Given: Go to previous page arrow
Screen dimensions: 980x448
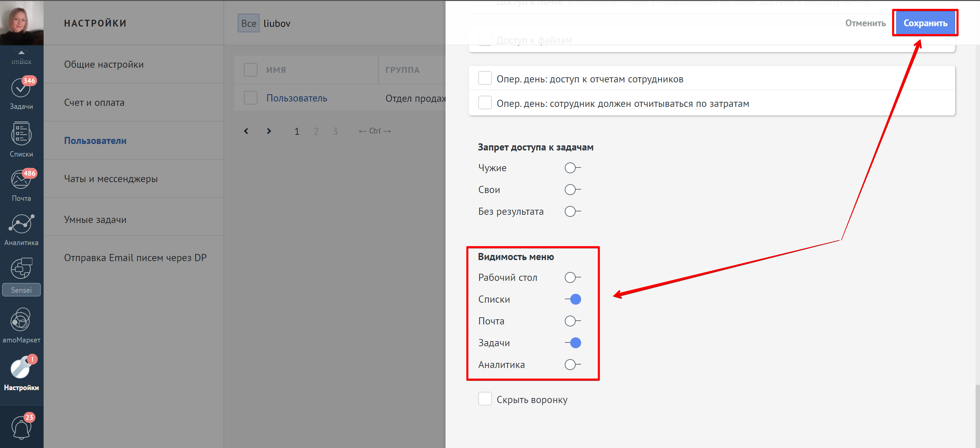Looking at the screenshot, I should [x=246, y=131].
